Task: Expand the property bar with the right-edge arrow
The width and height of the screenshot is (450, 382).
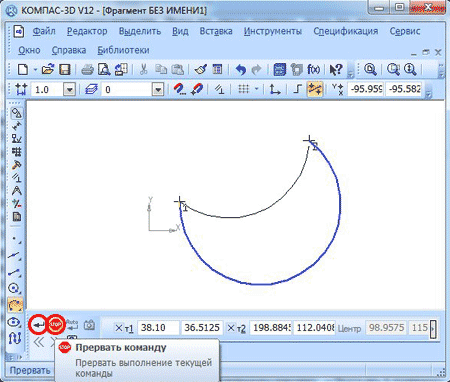Action: point(433,329)
